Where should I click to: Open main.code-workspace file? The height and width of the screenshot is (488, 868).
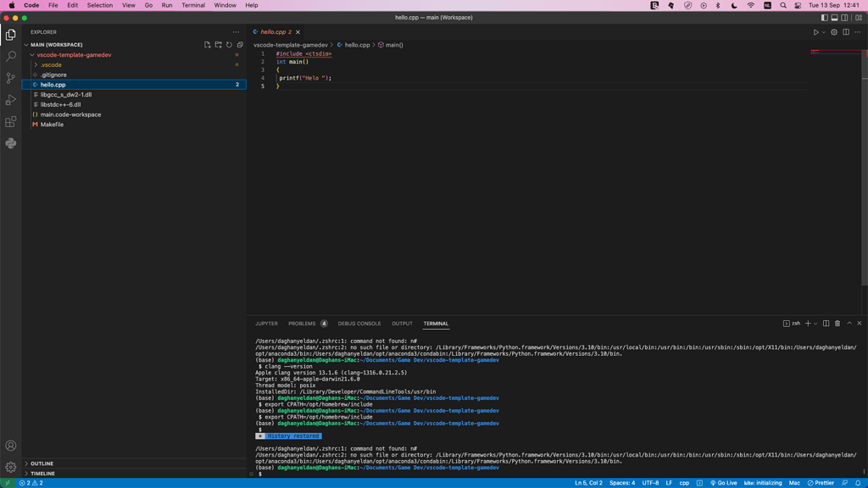[x=70, y=114]
